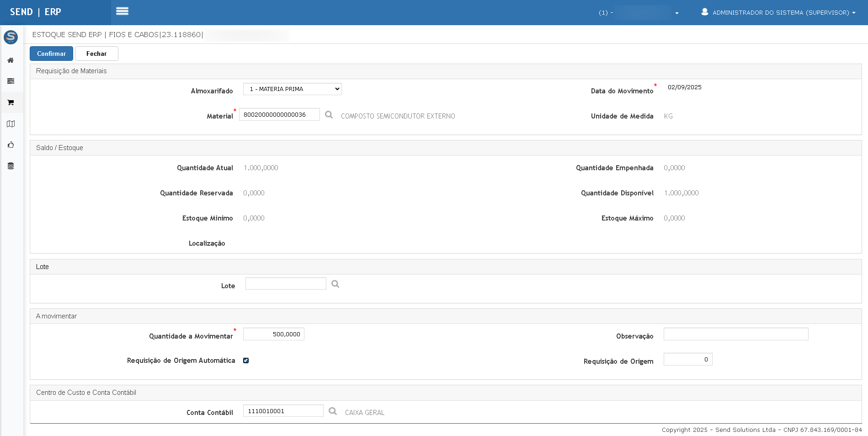The image size is (868, 436).
Task: Click the Confirmar button
Action: tap(51, 54)
